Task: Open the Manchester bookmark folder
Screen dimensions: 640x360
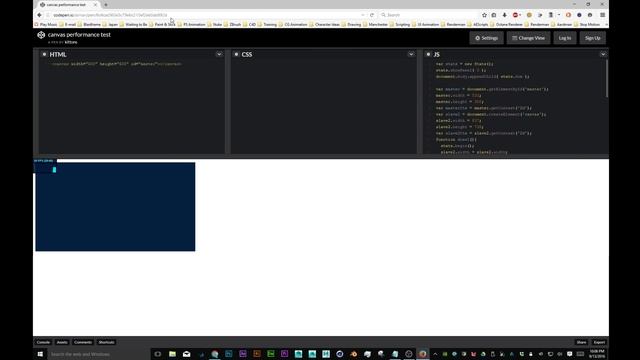Action: (375, 24)
